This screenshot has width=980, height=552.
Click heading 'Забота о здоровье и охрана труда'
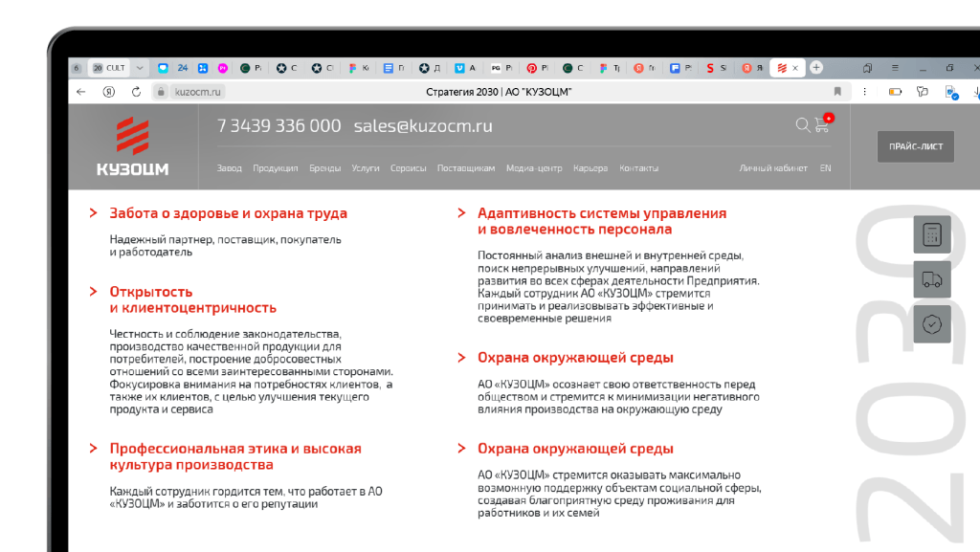pyautogui.click(x=228, y=213)
